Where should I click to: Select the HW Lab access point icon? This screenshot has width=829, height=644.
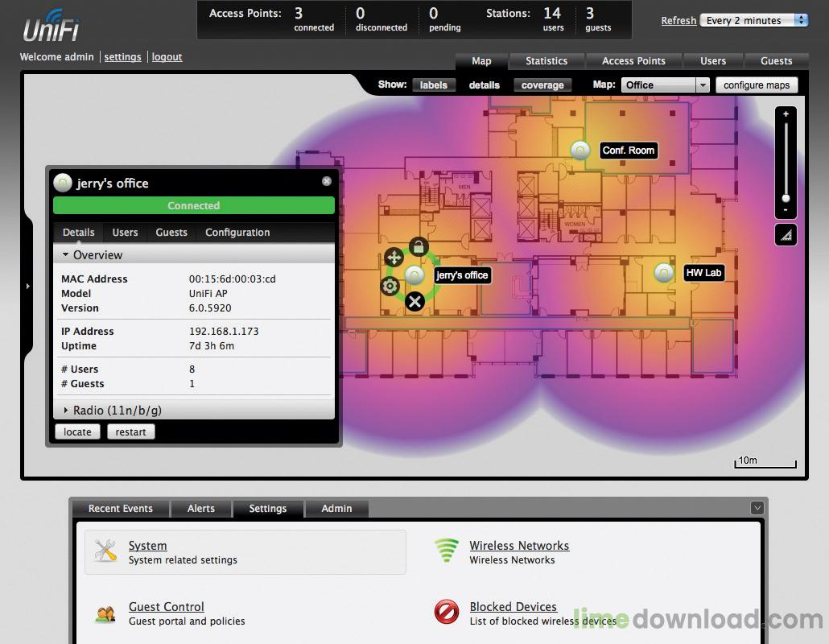click(663, 273)
